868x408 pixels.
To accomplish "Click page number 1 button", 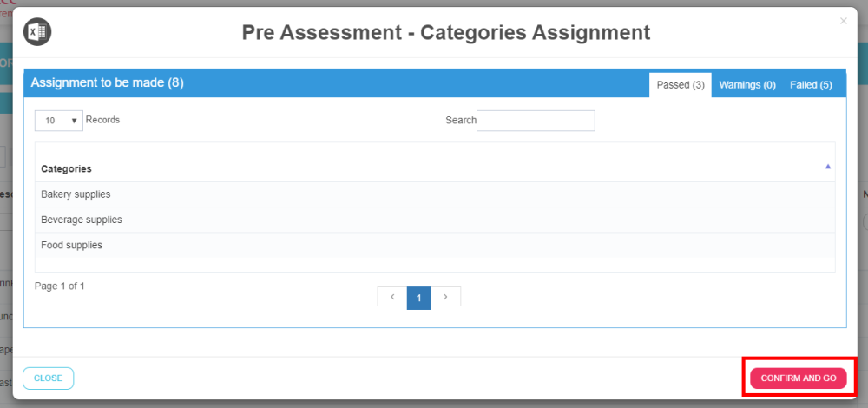I will point(418,297).
